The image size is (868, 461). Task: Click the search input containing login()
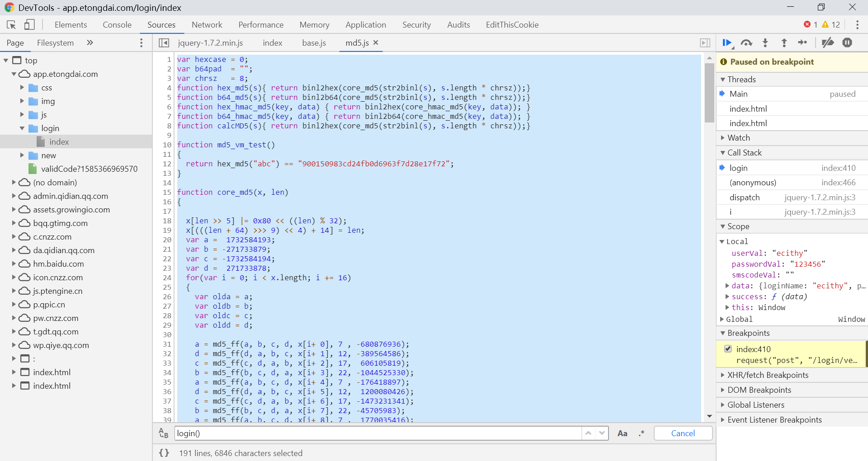coord(378,433)
